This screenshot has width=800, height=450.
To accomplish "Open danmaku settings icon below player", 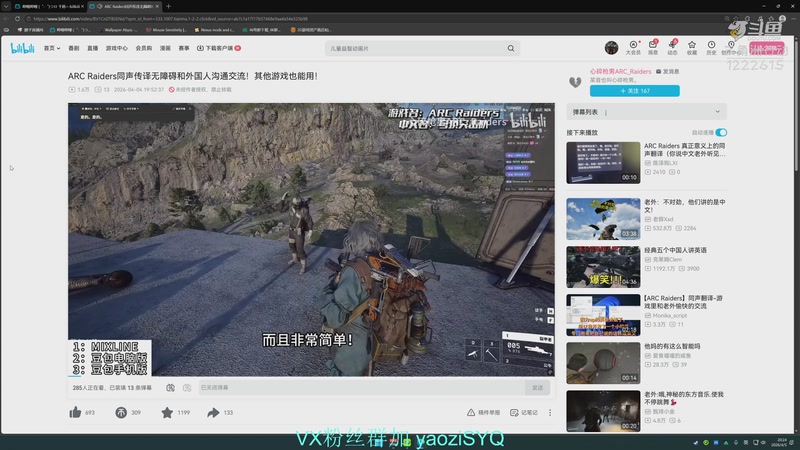I will click(x=187, y=388).
